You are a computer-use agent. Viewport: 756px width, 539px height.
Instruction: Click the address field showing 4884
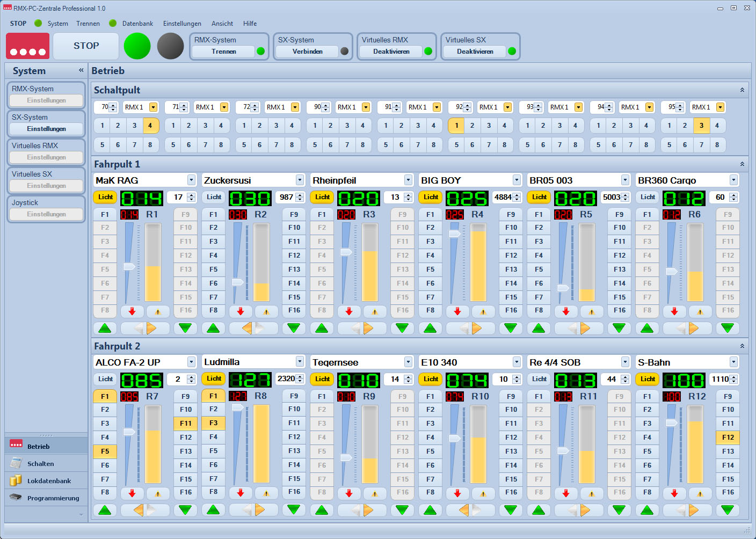[503, 197]
